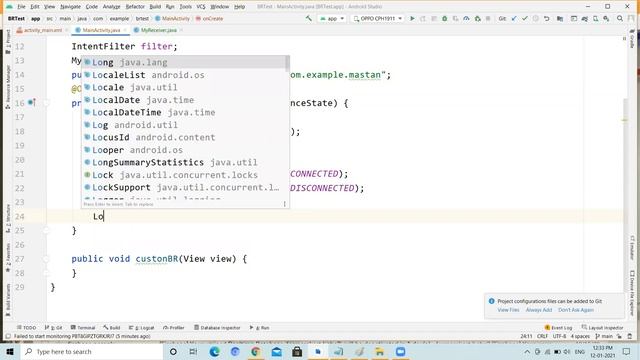Click Always Add in the Git notification
This screenshot has height=360, width=640.
[x=539, y=310]
